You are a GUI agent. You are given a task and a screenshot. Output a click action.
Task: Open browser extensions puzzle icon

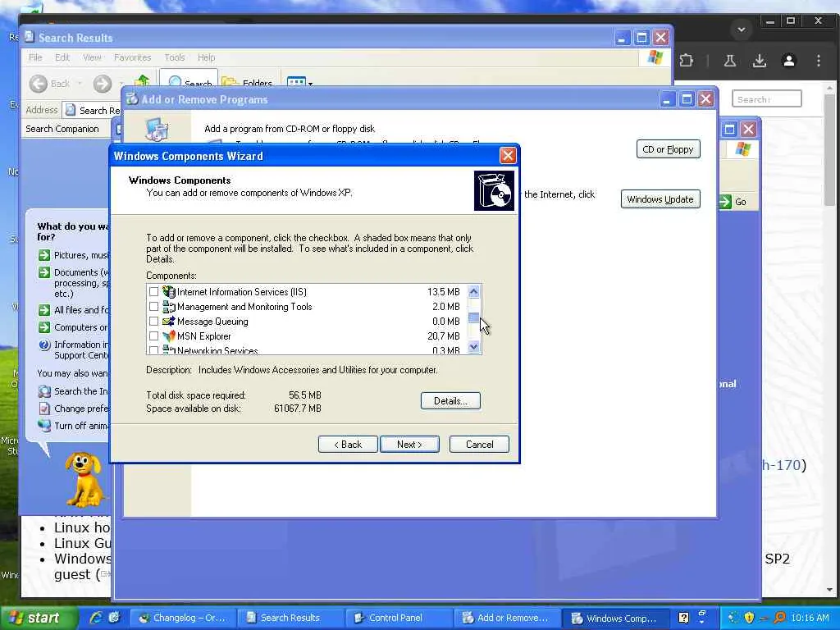click(687, 61)
